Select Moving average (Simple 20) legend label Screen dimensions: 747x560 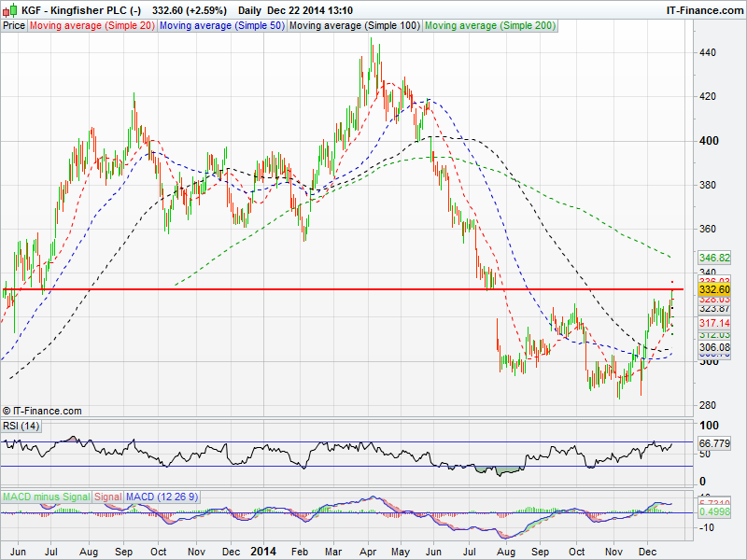point(92,26)
